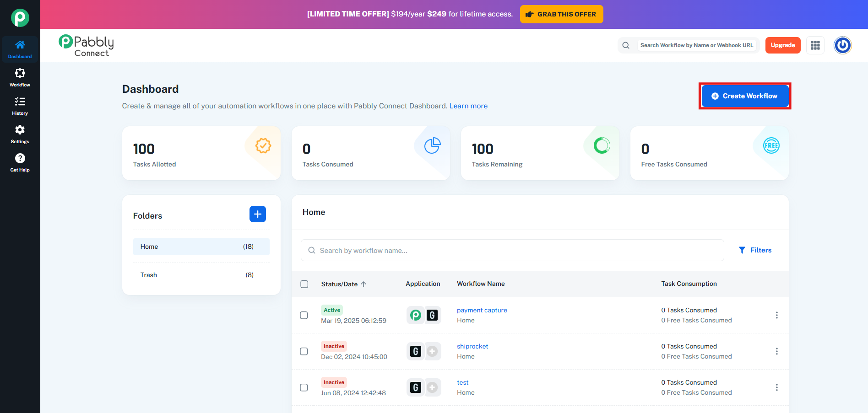Open the History page in the sidebar
This screenshot has height=413, width=868.
pos(20,106)
